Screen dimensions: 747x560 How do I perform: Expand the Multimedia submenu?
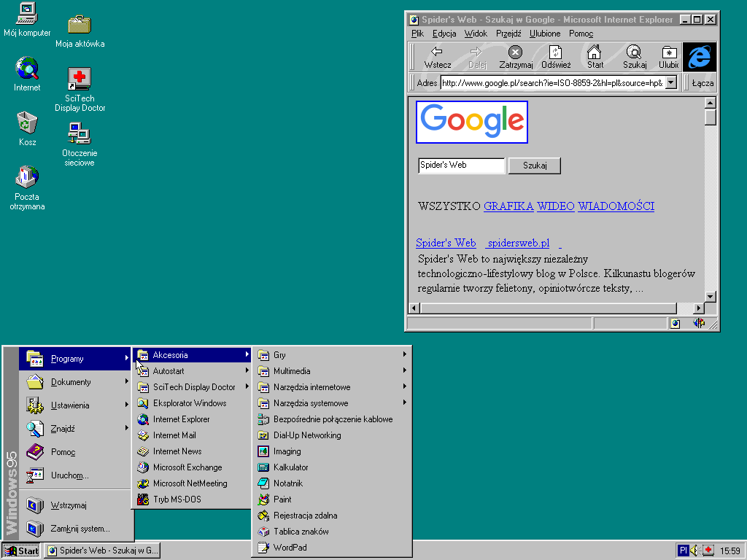pyautogui.click(x=332, y=371)
